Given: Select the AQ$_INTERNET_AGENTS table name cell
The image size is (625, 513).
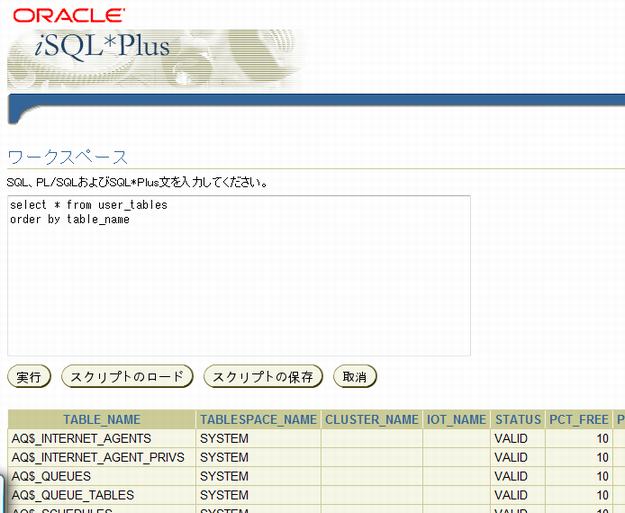Looking at the screenshot, I should (x=102, y=438).
